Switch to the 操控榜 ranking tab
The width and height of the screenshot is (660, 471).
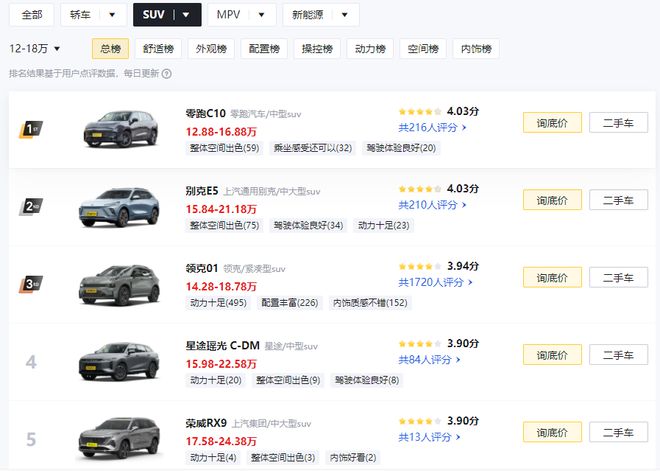click(x=317, y=48)
